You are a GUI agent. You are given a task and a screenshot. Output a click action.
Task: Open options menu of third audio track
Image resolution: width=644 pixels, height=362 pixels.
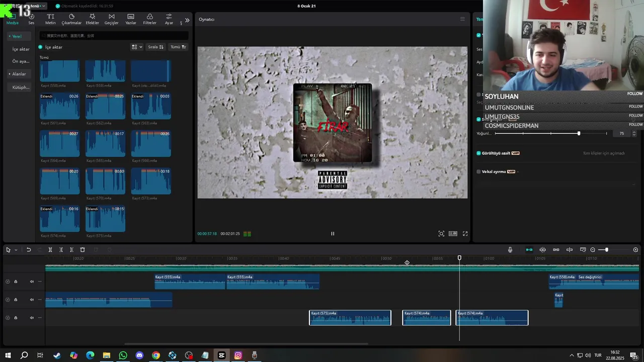coord(40,318)
